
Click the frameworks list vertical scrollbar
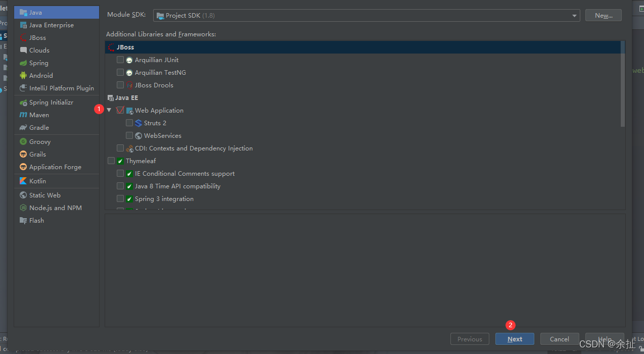(623, 84)
